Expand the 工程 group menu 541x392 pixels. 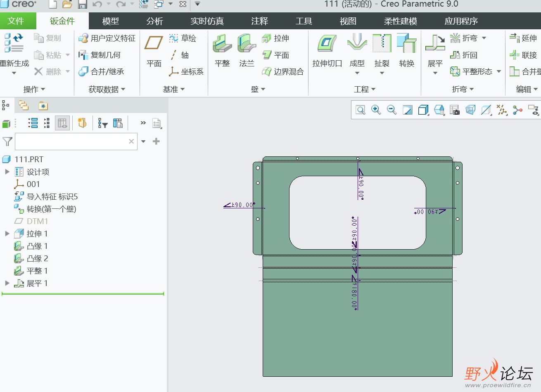(365, 89)
